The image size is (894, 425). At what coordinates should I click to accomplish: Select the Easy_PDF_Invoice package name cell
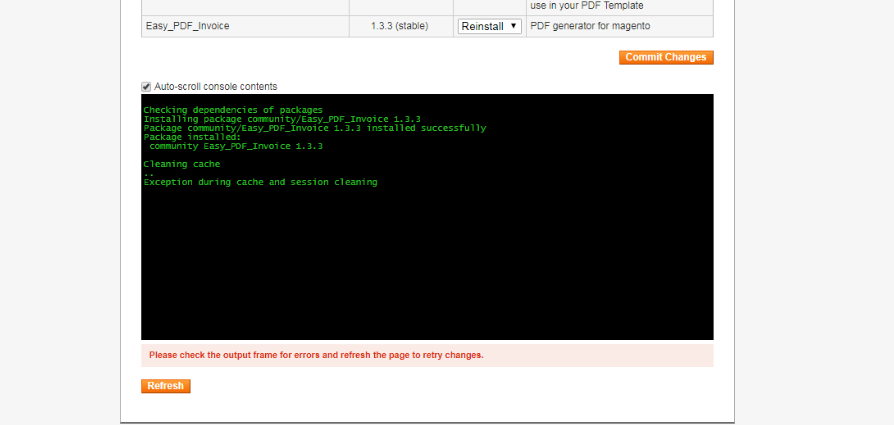pyautogui.click(x=188, y=26)
